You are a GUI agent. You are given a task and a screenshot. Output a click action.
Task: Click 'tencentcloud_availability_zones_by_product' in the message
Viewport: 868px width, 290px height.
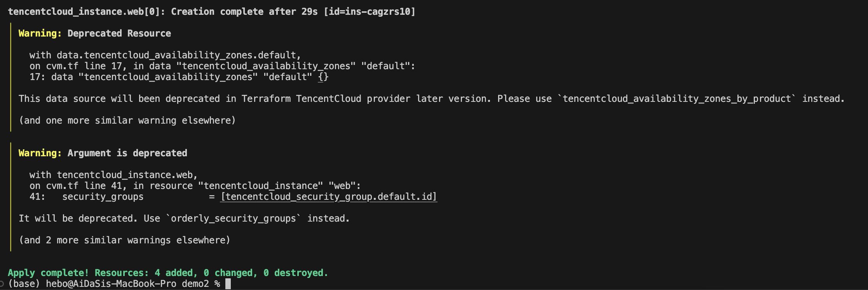pyautogui.click(x=676, y=99)
